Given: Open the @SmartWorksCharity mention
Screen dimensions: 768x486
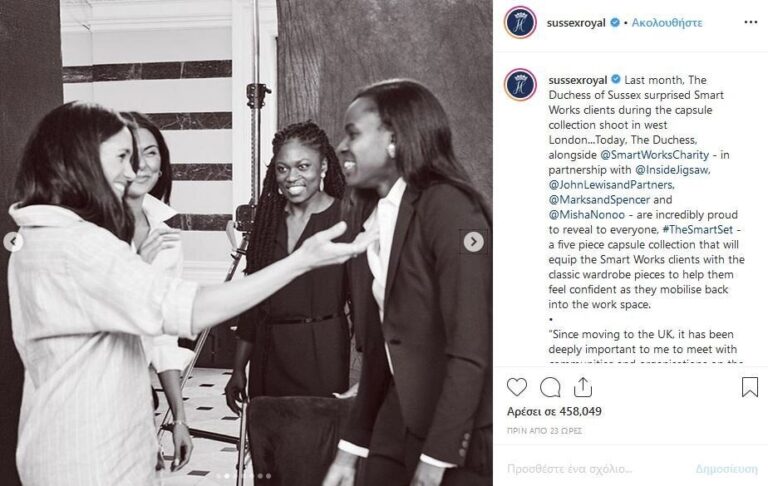Looking at the screenshot, I should click(654, 155).
